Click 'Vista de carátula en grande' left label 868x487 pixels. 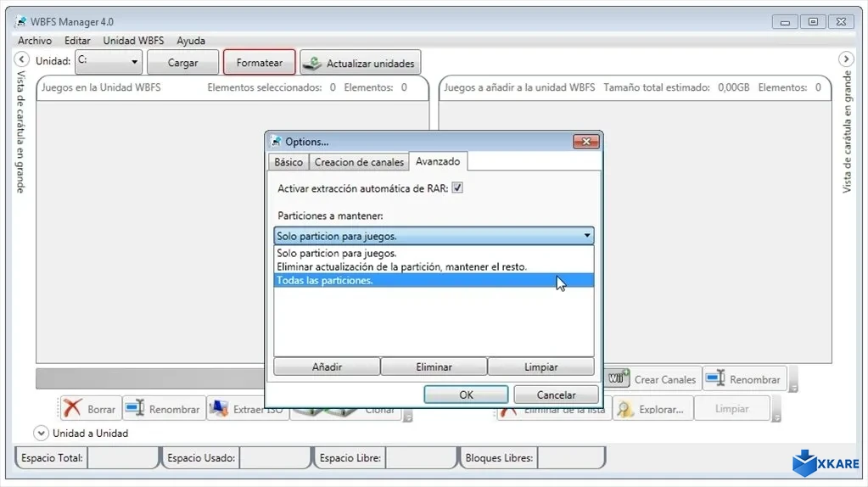coord(20,132)
